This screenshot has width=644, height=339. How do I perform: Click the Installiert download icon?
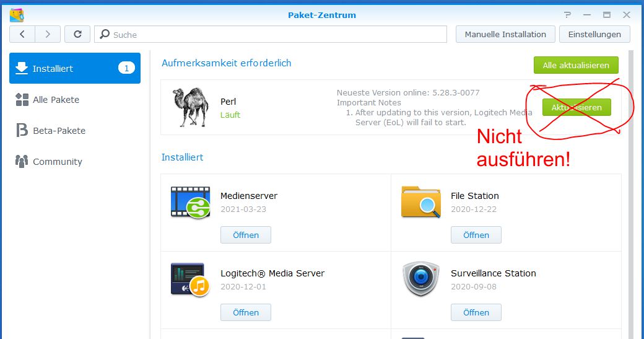pyautogui.click(x=22, y=68)
